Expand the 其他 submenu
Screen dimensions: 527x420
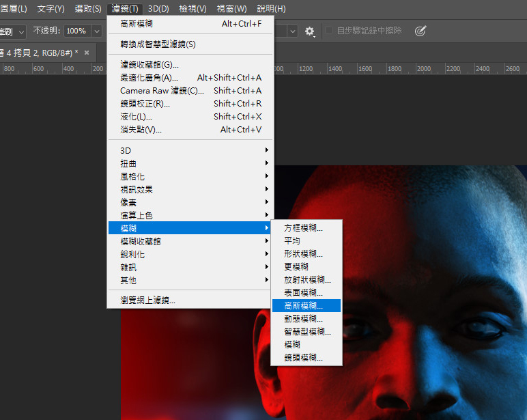pyautogui.click(x=190, y=280)
